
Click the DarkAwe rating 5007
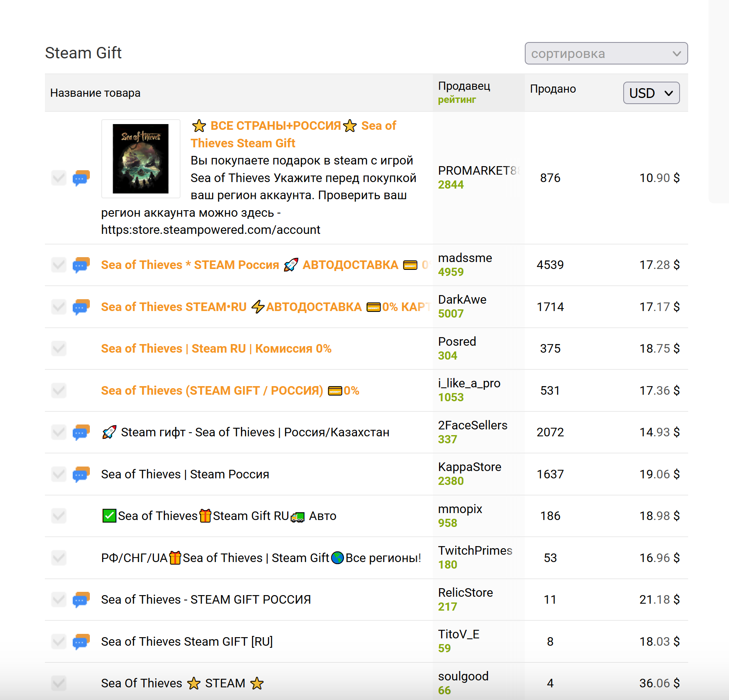click(451, 314)
